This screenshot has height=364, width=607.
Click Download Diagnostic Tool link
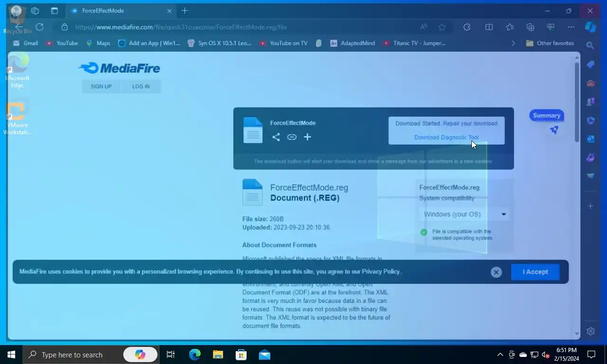click(x=446, y=137)
